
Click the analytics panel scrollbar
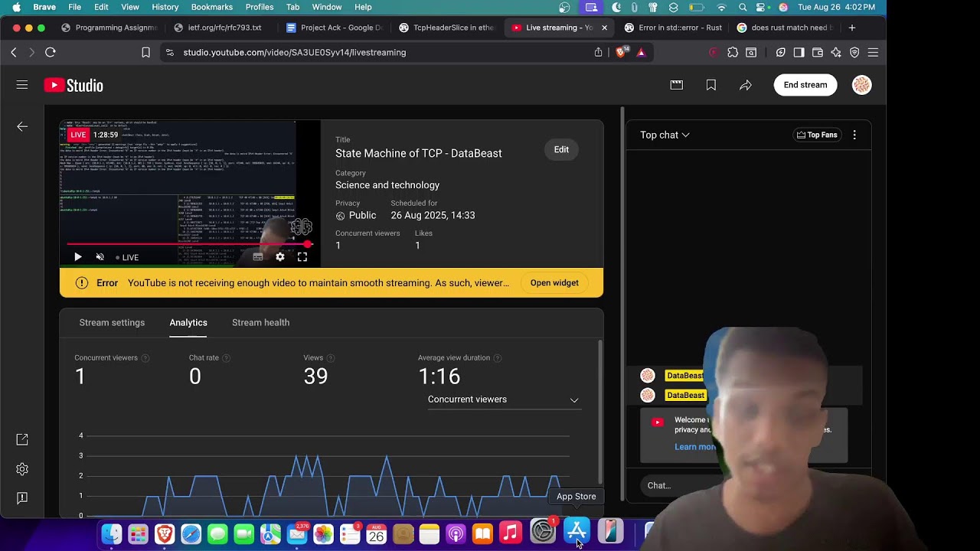tap(599, 412)
